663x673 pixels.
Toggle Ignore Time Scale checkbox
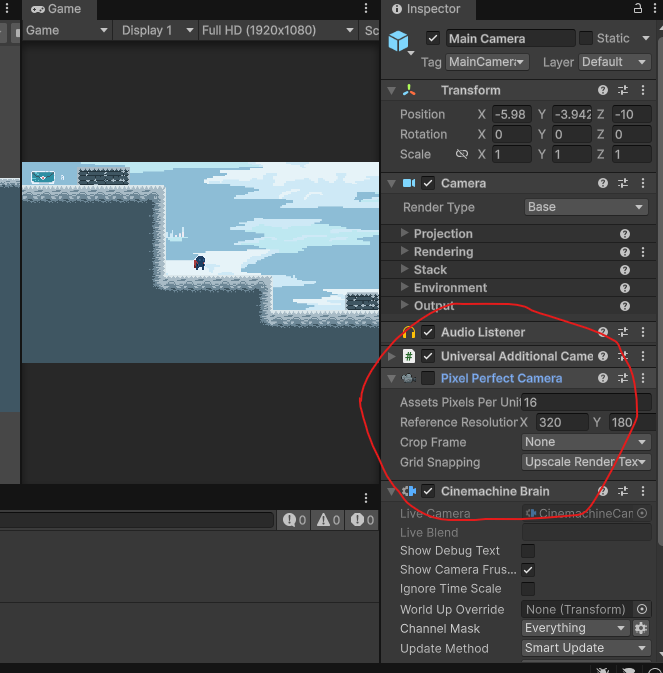coord(528,589)
